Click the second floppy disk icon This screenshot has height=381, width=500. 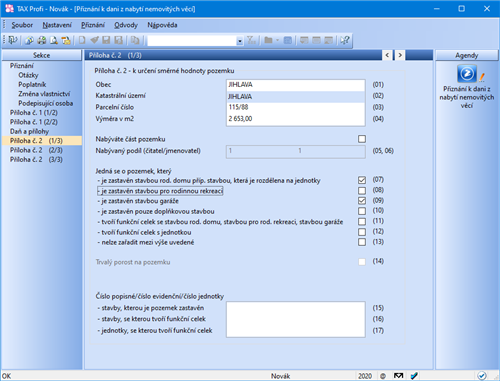(x=119, y=40)
